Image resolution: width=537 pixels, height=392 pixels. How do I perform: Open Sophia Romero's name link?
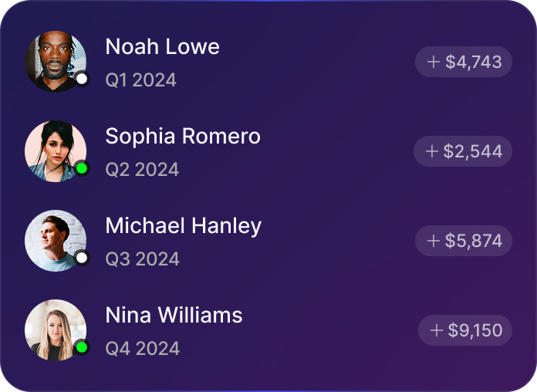[183, 137]
